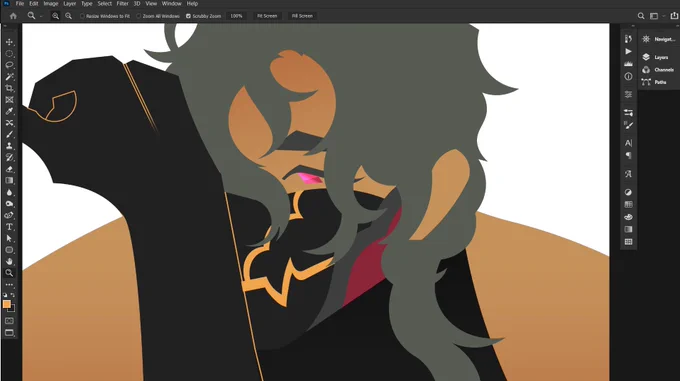
Task: Open the Change Screen Mode button
Action: coord(9,333)
